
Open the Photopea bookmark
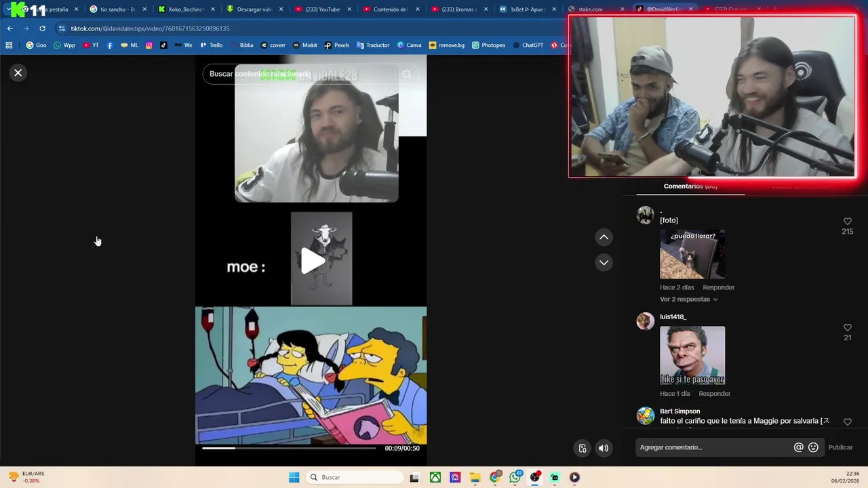coord(488,45)
